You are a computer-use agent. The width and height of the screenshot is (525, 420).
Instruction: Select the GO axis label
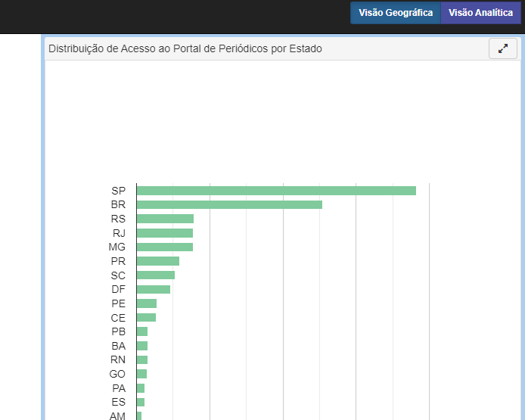[117, 374]
